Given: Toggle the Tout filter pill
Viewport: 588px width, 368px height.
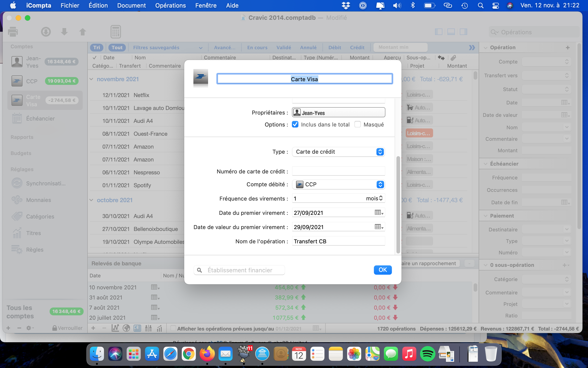Looking at the screenshot, I should pos(117,47).
